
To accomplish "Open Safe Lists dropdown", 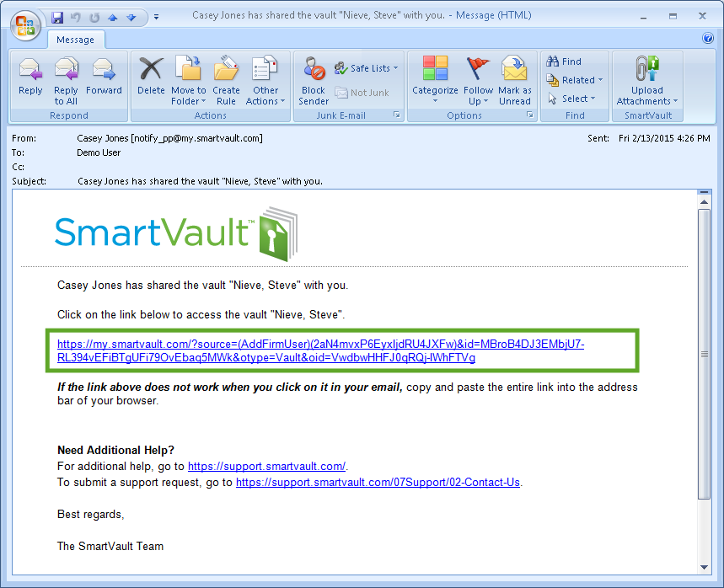I will [x=366, y=68].
